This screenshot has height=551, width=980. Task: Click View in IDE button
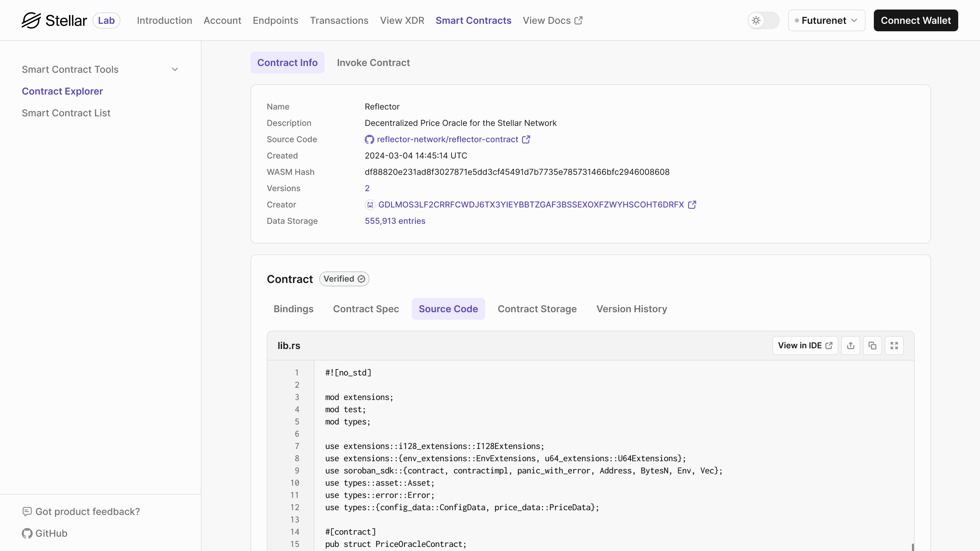pos(805,346)
